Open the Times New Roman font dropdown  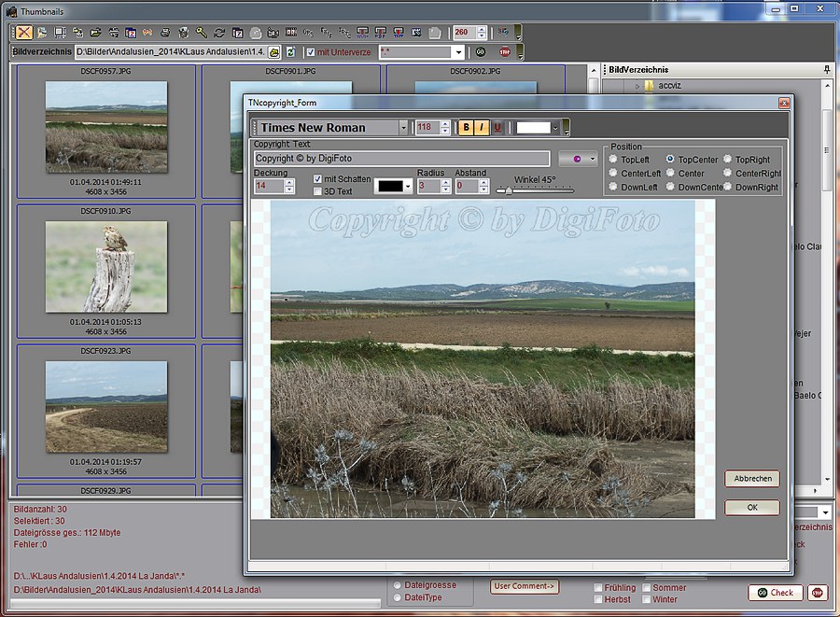[404, 128]
